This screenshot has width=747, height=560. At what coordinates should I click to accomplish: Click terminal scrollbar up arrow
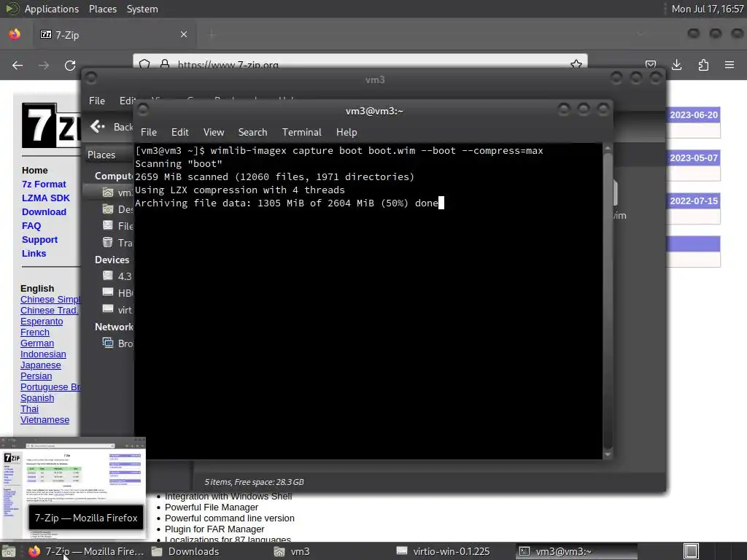point(608,148)
